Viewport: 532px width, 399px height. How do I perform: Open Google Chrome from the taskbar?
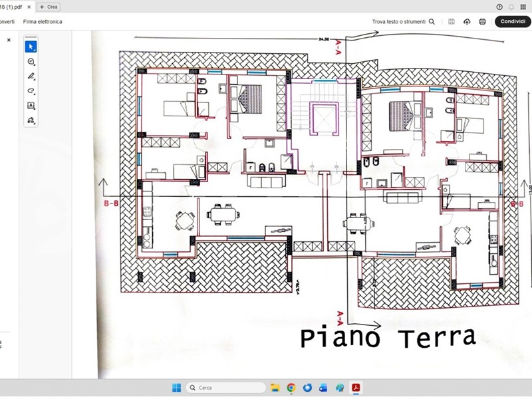pyautogui.click(x=291, y=388)
